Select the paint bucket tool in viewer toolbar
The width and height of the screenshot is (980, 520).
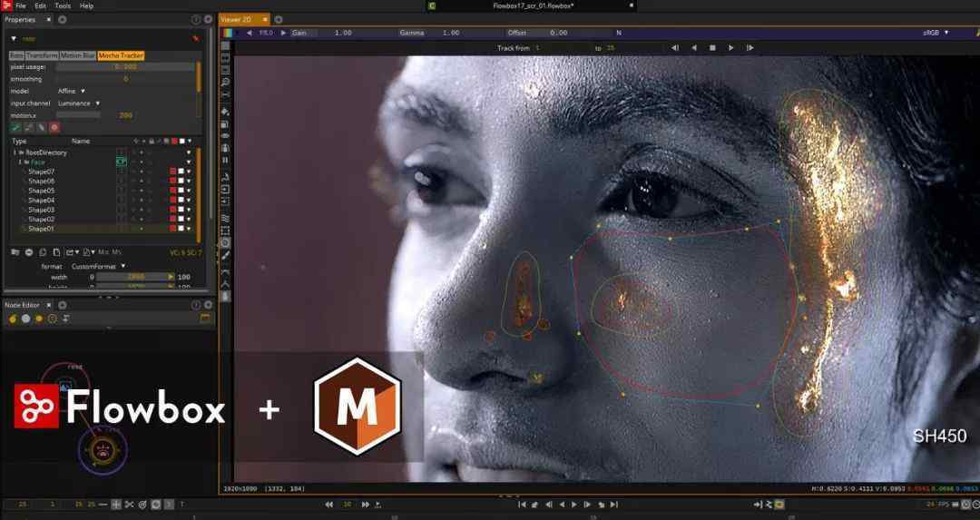click(225, 112)
